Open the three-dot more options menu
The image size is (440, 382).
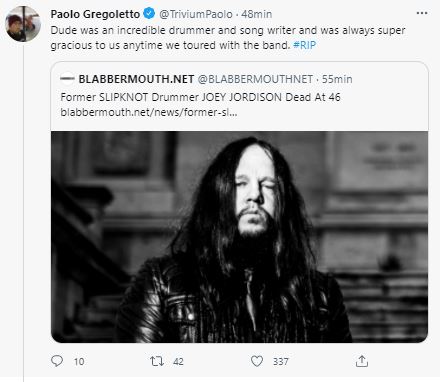(x=422, y=13)
